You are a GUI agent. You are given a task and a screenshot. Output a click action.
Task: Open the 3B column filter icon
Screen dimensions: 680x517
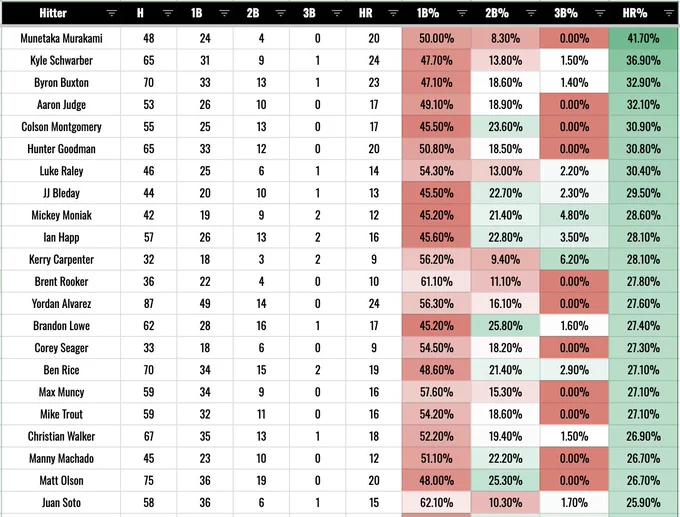(337, 13)
